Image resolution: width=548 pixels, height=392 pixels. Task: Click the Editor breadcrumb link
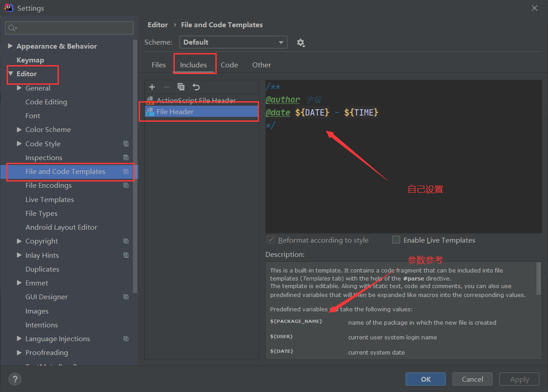(158, 25)
